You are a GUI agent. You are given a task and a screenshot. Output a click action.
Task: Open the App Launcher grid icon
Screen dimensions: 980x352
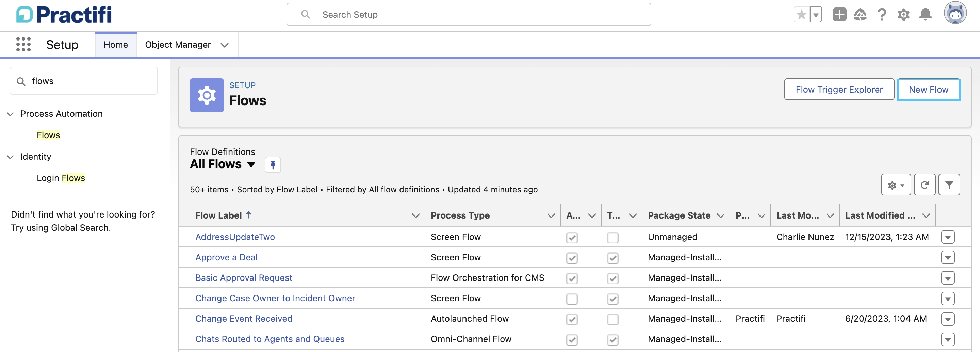[23, 45]
